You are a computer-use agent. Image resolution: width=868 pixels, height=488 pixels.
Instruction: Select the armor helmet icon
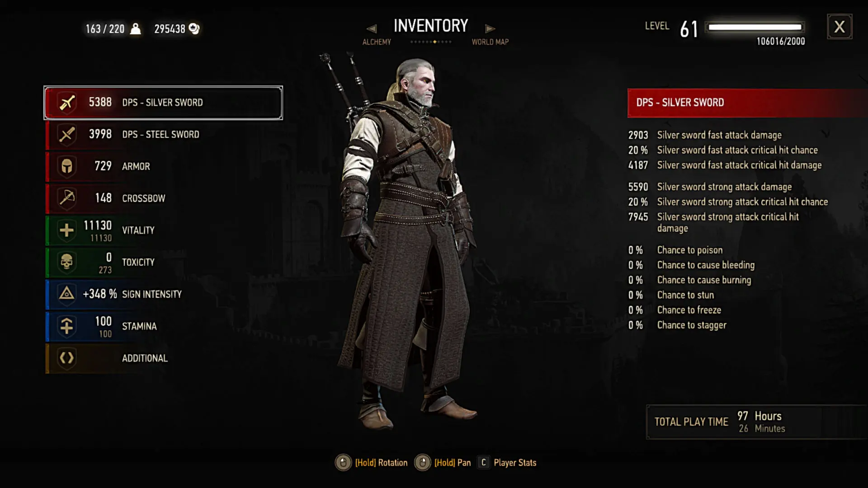67,166
